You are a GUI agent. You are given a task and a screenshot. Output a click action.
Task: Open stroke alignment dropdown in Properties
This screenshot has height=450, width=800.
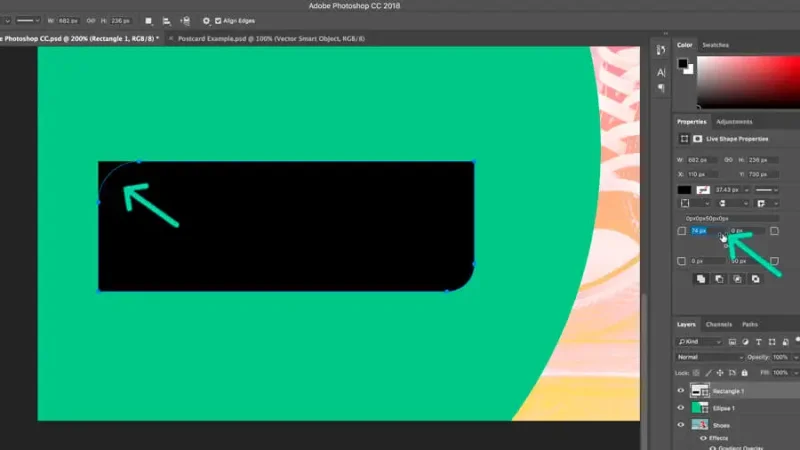coord(693,204)
